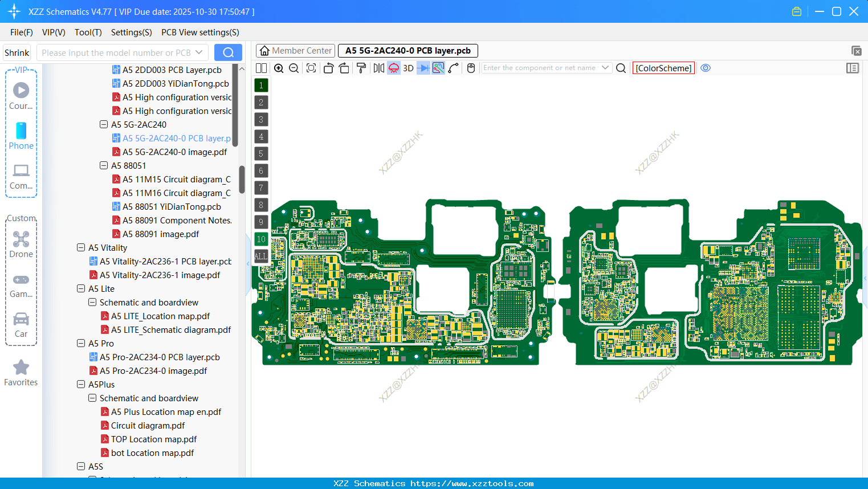The width and height of the screenshot is (868, 489).
Task: Select the Phone category in the sidebar
Action: coord(21,137)
